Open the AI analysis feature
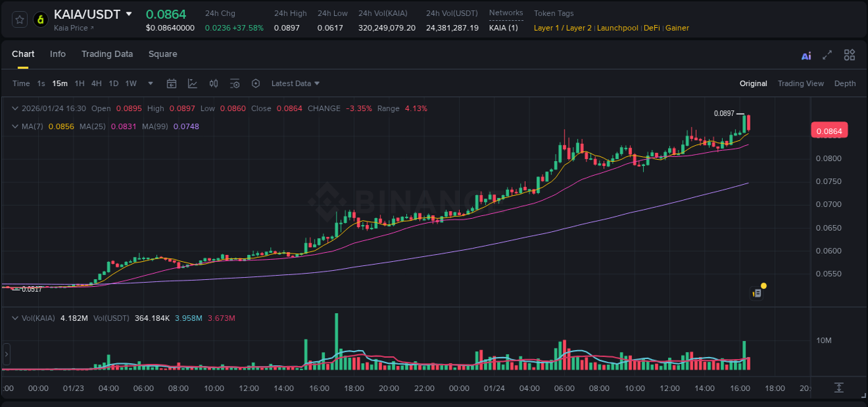Image resolution: width=868 pixels, height=407 pixels. (806, 54)
